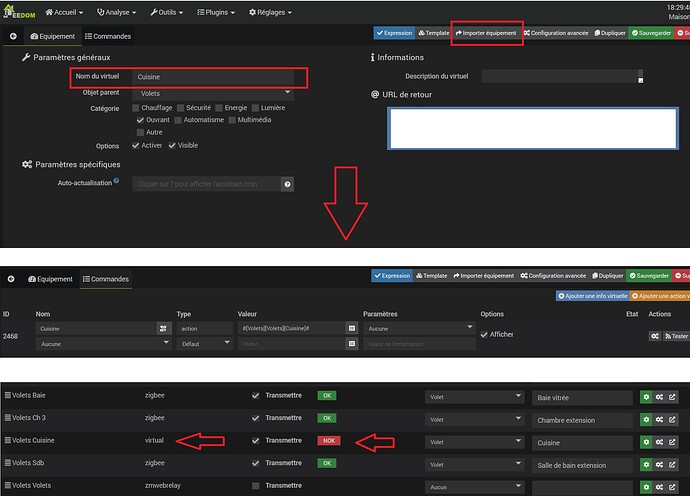Open the Outils menu
This screenshot has height=496, width=690.
(x=166, y=12)
